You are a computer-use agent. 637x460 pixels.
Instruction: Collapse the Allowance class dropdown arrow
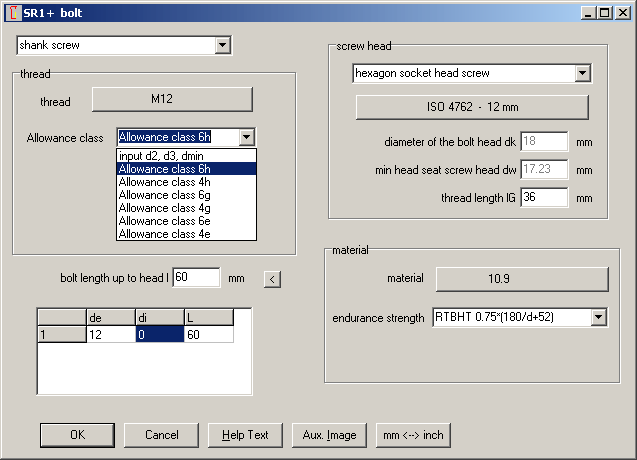click(247, 138)
